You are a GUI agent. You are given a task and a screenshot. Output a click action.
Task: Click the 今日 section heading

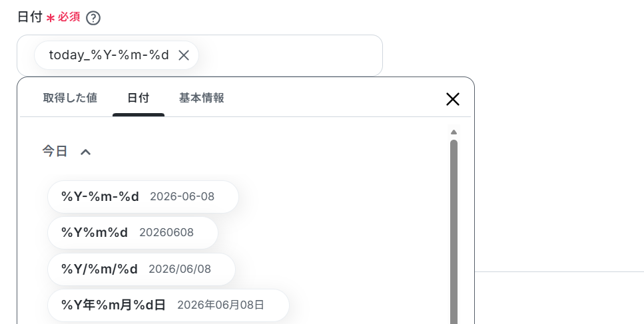click(55, 151)
